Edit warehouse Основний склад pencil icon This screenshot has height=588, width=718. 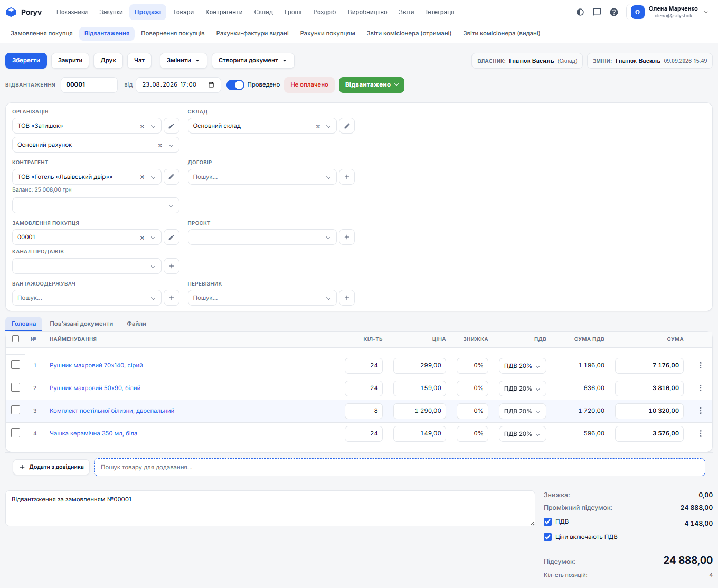pos(347,126)
